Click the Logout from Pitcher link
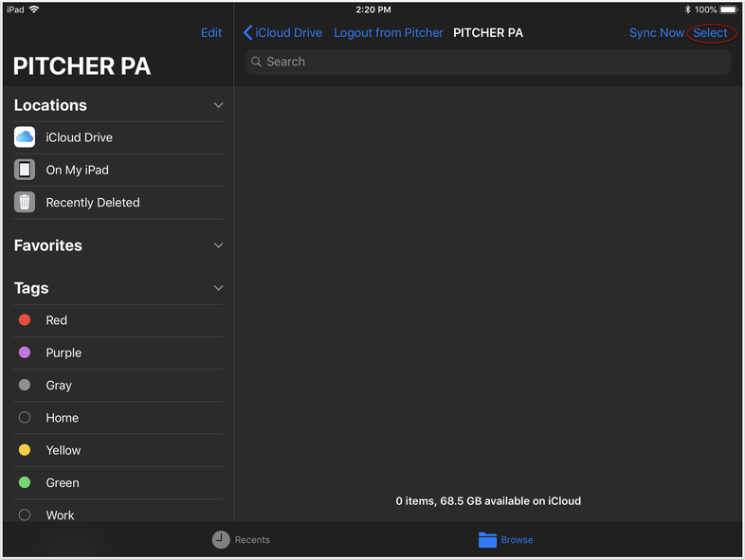 click(x=389, y=33)
